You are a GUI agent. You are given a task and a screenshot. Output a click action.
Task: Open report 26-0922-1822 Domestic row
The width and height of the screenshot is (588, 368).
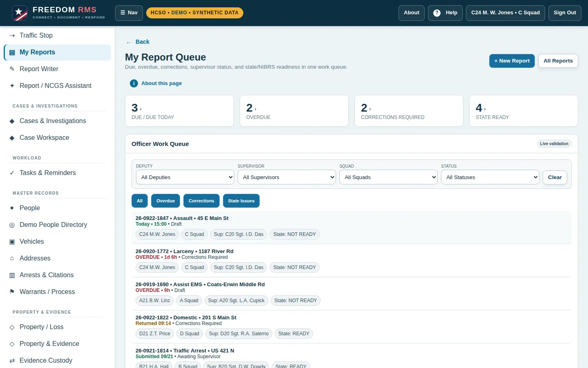[352, 327]
